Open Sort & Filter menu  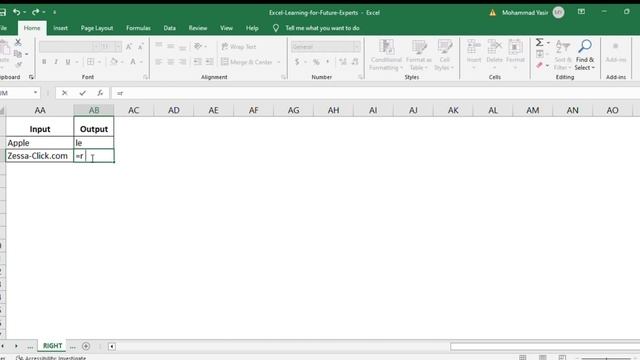(x=563, y=55)
